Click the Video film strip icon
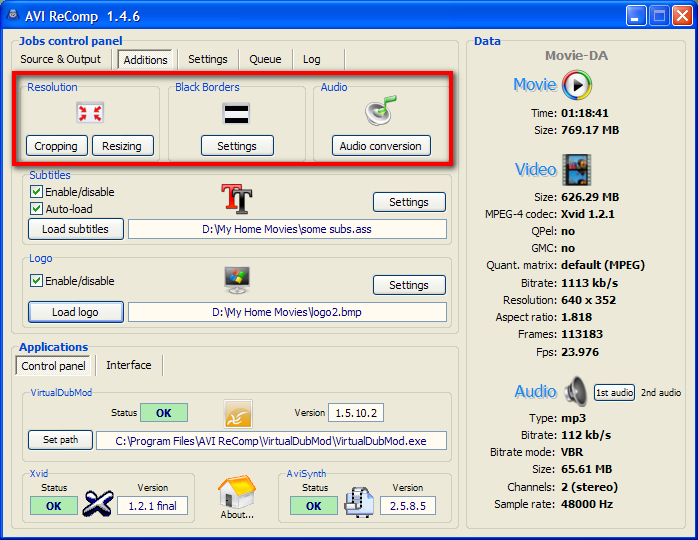Viewport: 698px width, 540px height. coord(578,169)
